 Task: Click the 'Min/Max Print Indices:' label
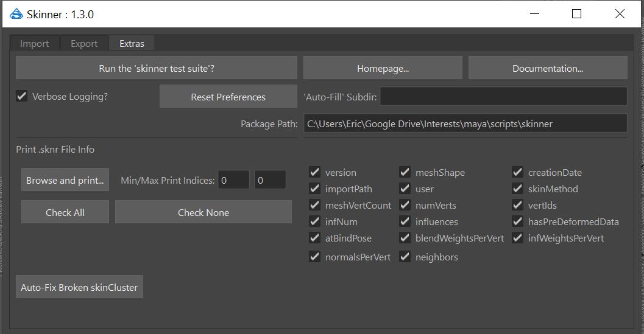[168, 181]
